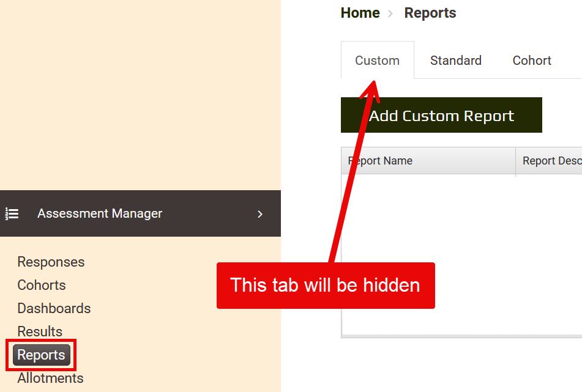This screenshot has width=582, height=392.
Task: Click the empty report table body area
Action: 490,245
